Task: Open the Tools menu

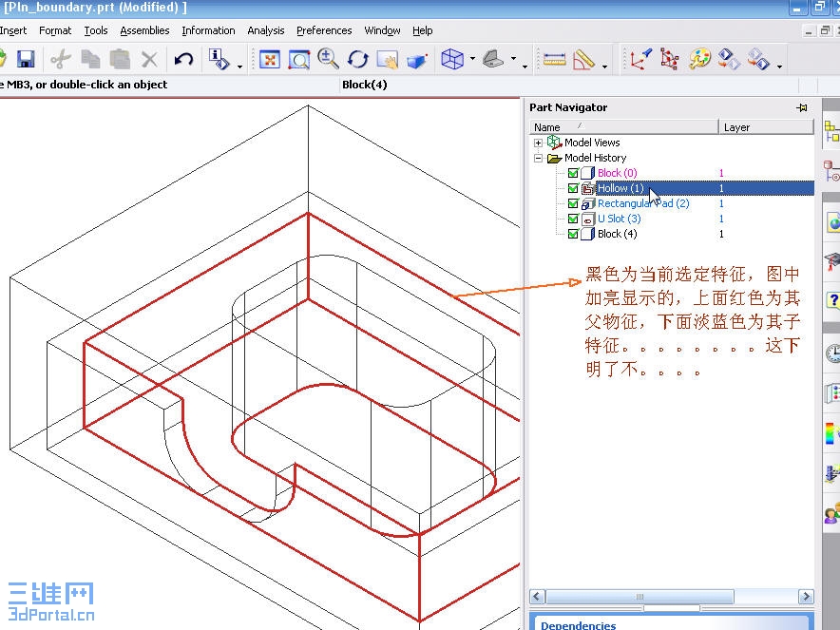Action: pyautogui.click(x=96, y=30)
